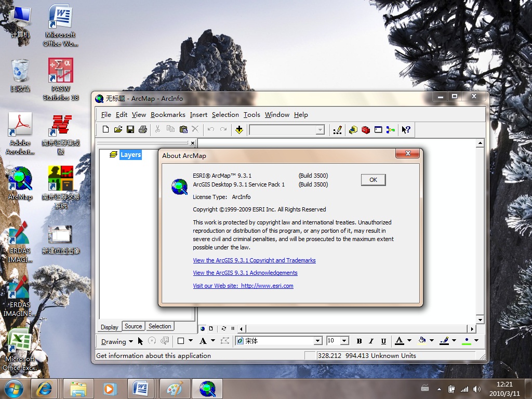Show the Command Line window icon

(378, 129)
